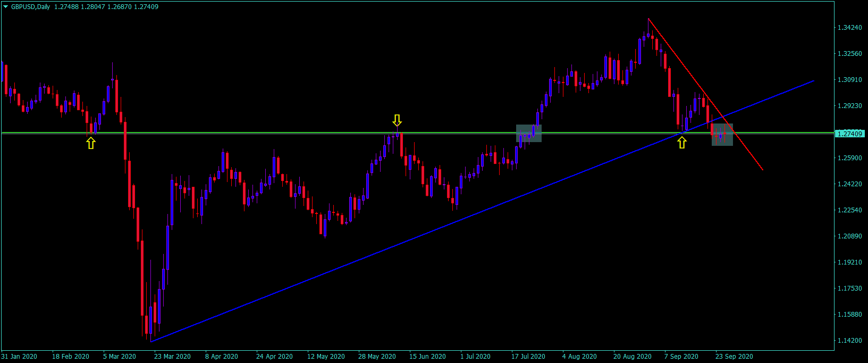Click the 24 Apr 2020 date label

coord(274,357)
